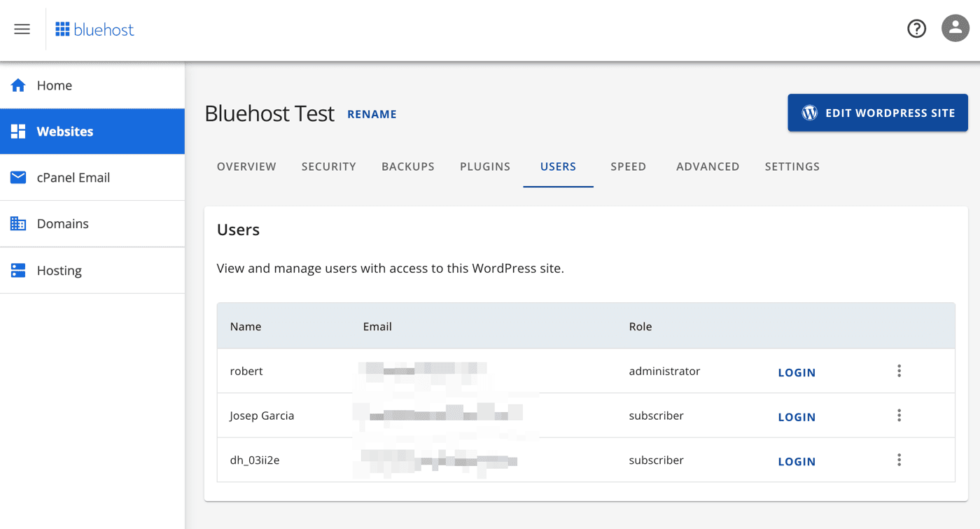
Task: Open the user account profile icon
Action: (x=955, y=29)
